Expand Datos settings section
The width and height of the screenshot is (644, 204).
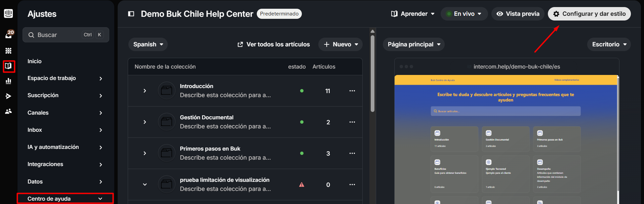coord(65,182)
